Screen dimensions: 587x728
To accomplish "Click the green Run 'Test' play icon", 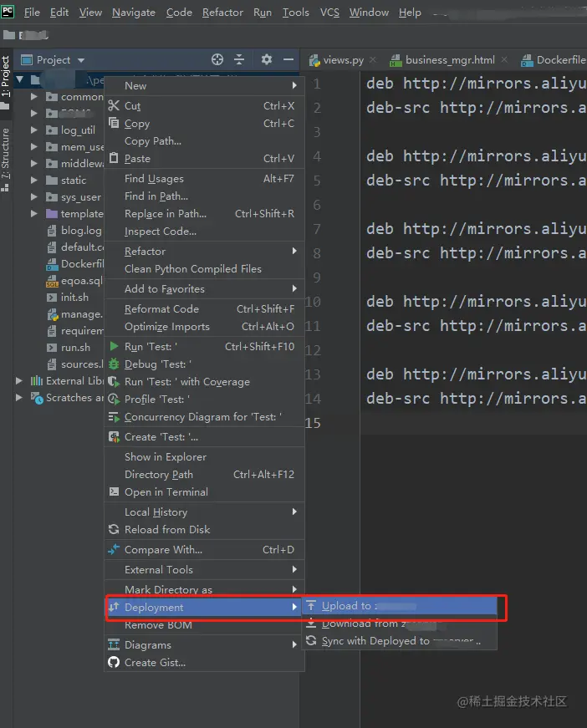I will click(x=114, y=346).
